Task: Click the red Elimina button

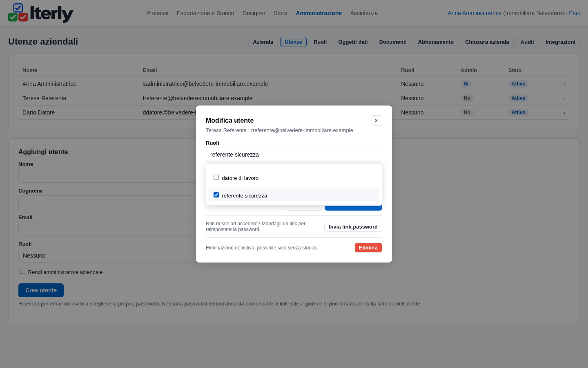Action: (368, 248)
